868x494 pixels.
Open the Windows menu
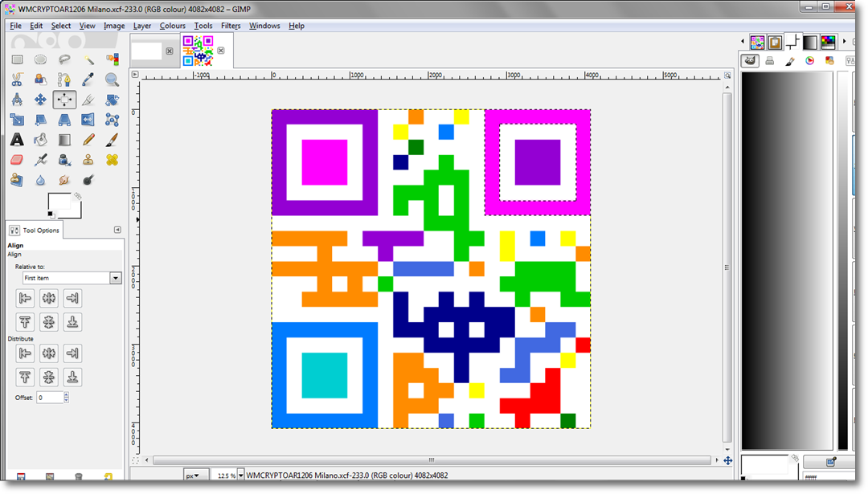tap(264, 26)
